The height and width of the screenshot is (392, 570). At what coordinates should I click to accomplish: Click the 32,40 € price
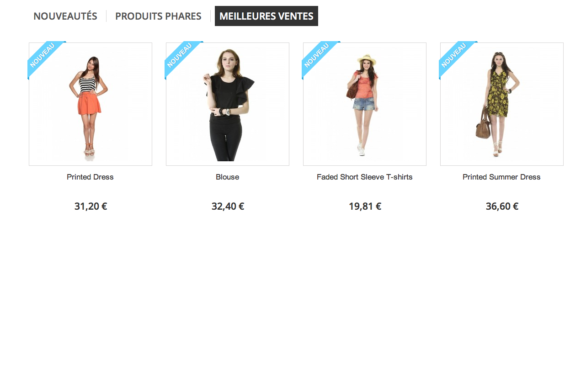pyautogui.click(x=228, y=206)
